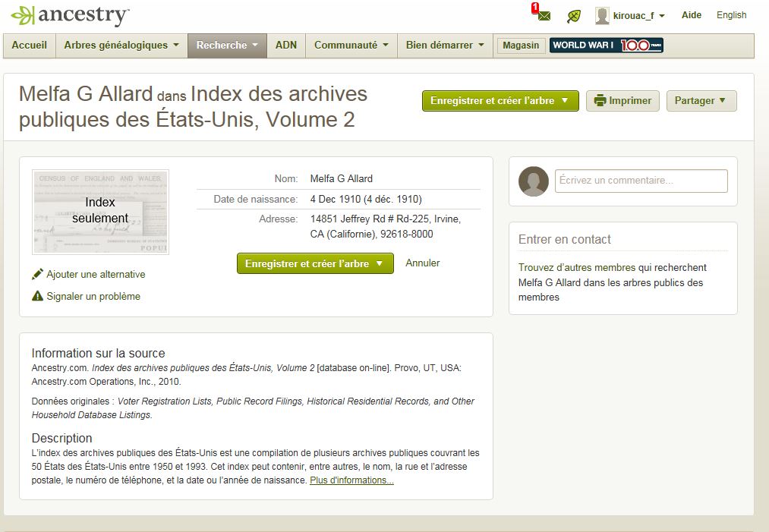Click Signaler un problème link text
The width and height of the screenshot is (769, 532).
coord(93,296)
